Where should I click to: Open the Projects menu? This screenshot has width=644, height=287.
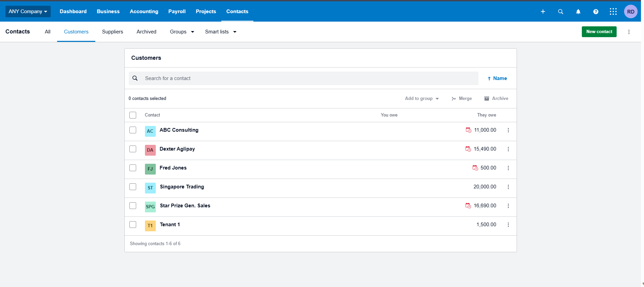[206, 11]
